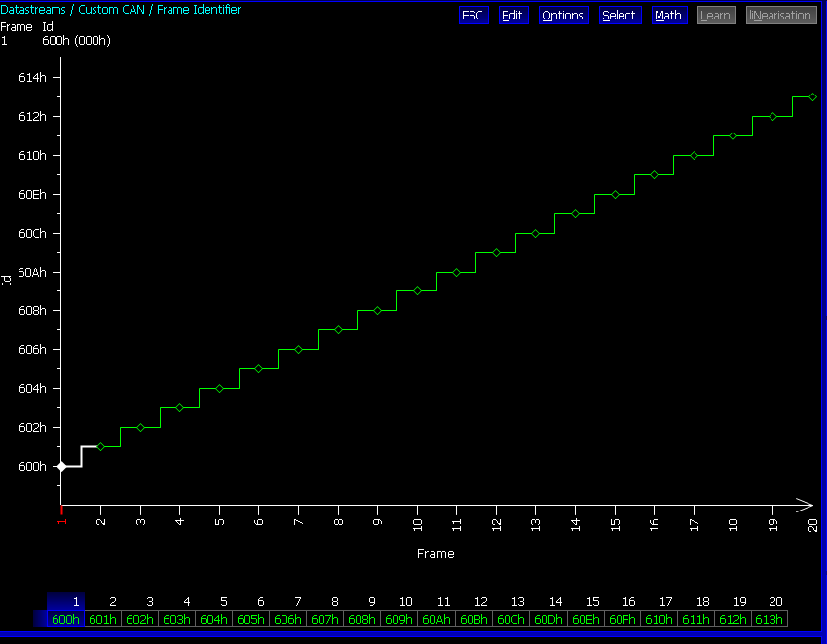Click the ESC button
This screenshot has width=827, height=644.
pos(472,16)
